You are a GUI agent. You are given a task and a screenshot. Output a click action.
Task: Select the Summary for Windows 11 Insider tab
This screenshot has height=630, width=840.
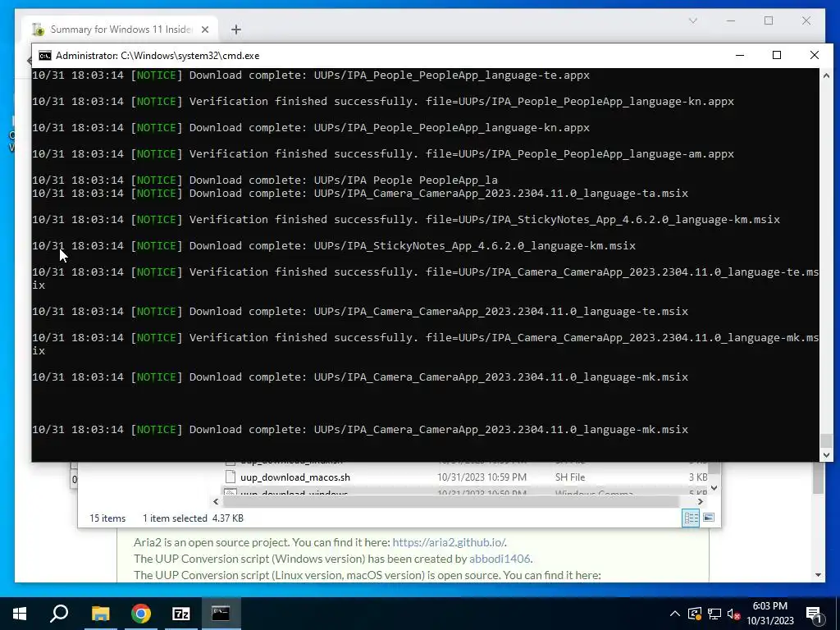tap(121, 30)
